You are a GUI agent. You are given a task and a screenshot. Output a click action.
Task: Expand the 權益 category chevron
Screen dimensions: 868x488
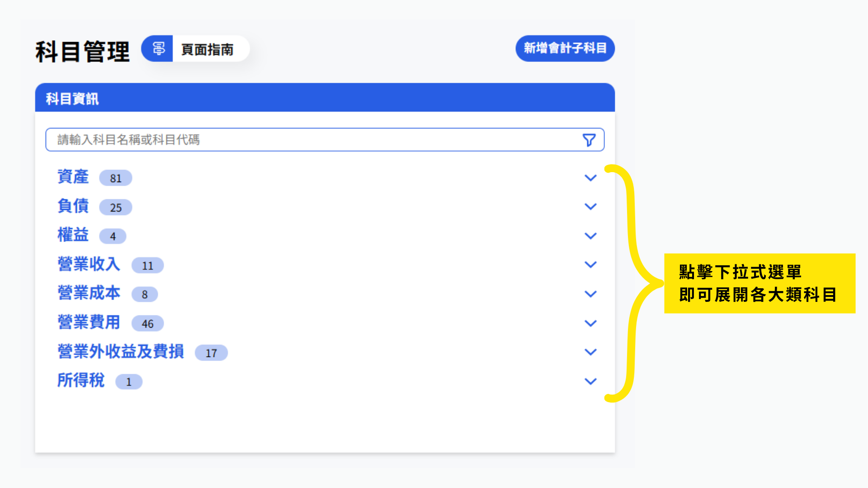[590, 236]
